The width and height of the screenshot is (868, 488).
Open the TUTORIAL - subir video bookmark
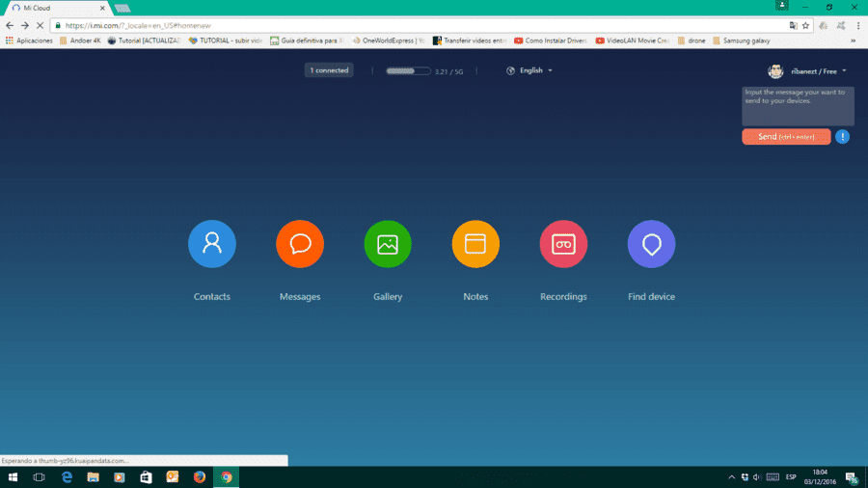[x=226, y=41]
